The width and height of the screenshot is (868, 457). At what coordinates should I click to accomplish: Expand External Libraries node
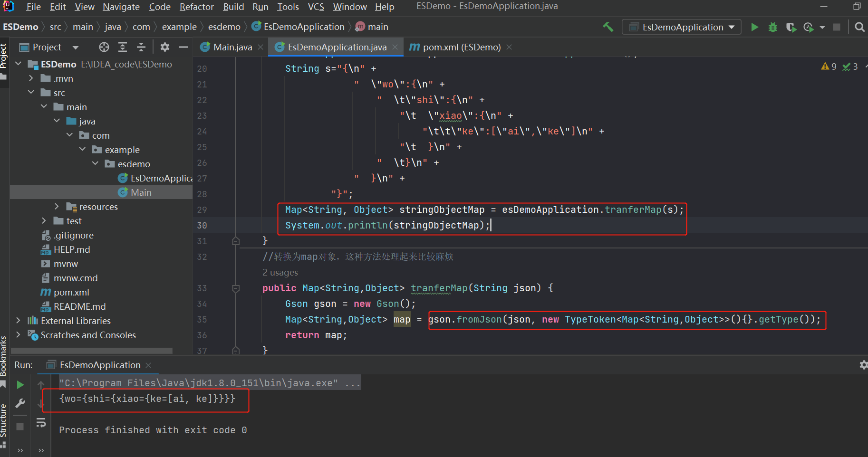(x=18, y=320)
